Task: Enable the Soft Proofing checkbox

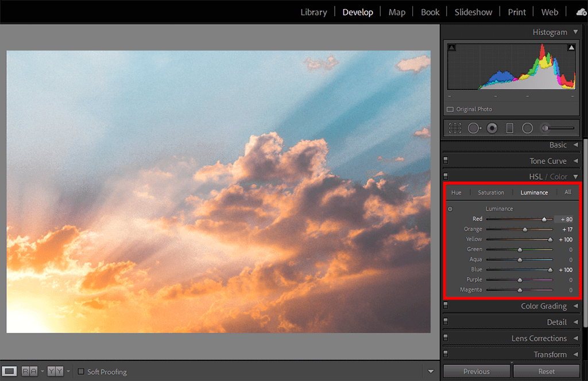Action: tap(80, 372)
